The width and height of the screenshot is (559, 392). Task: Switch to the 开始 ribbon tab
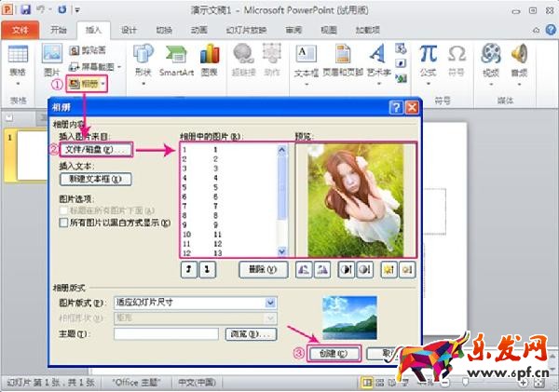pyautogui.click(x=59, y=30)
